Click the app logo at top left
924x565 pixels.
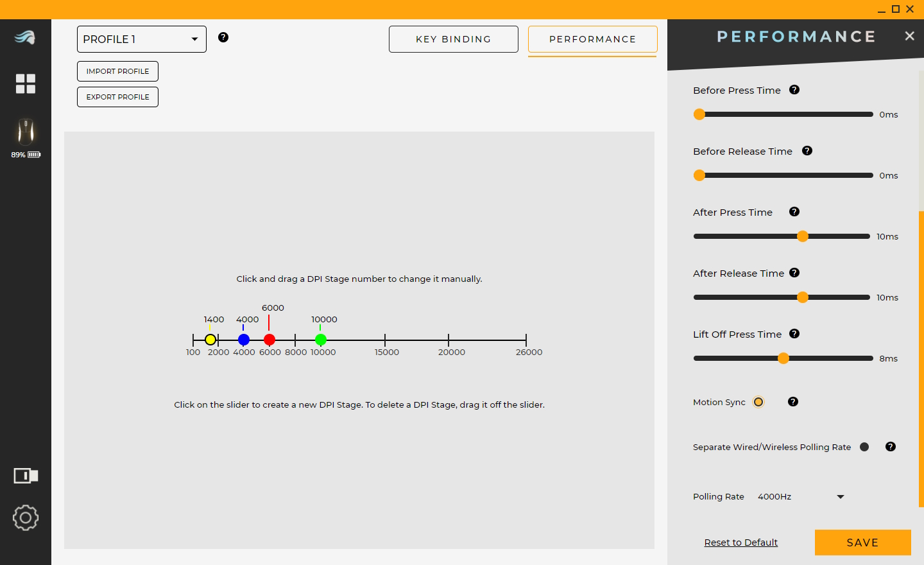click(26, 38)
